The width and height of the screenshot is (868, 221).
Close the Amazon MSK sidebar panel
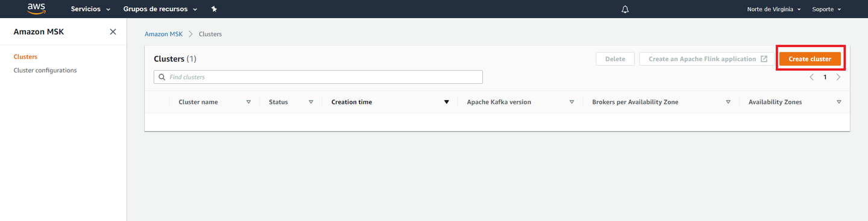click(113, 32)
